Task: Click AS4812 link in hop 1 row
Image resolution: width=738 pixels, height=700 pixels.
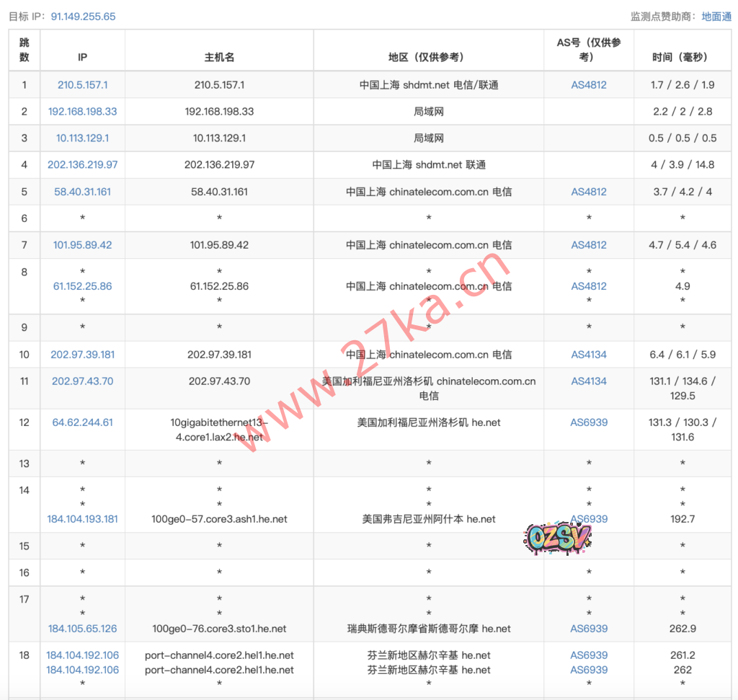Action: 589,84
